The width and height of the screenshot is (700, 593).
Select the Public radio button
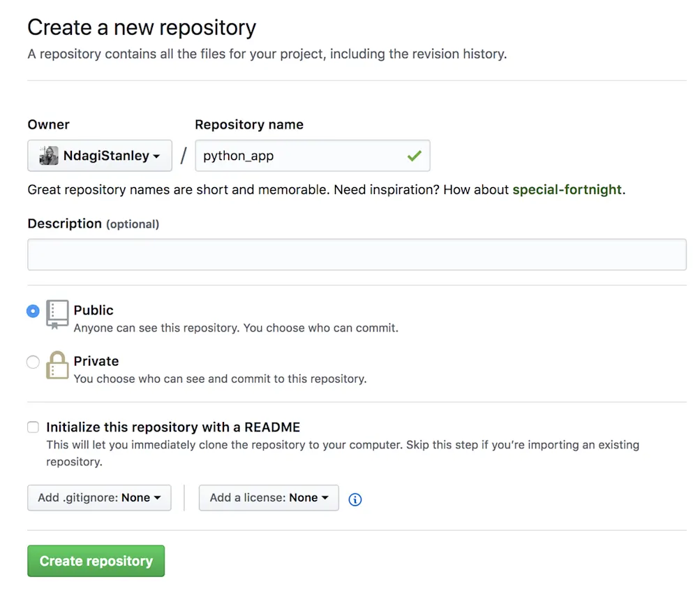point(33,311)
